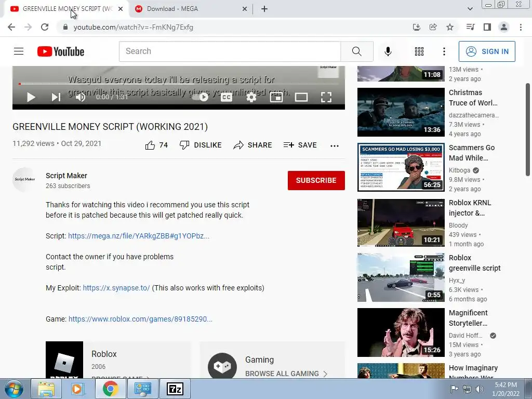The image size is (532, 399).
Task: Click the browser forward arrow
Action: (x=28, y=27)
